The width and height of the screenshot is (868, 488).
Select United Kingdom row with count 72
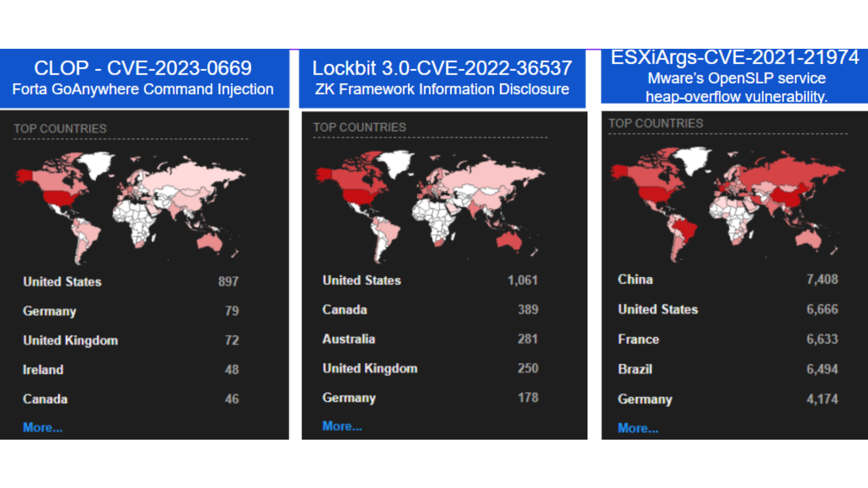[131, 340]
